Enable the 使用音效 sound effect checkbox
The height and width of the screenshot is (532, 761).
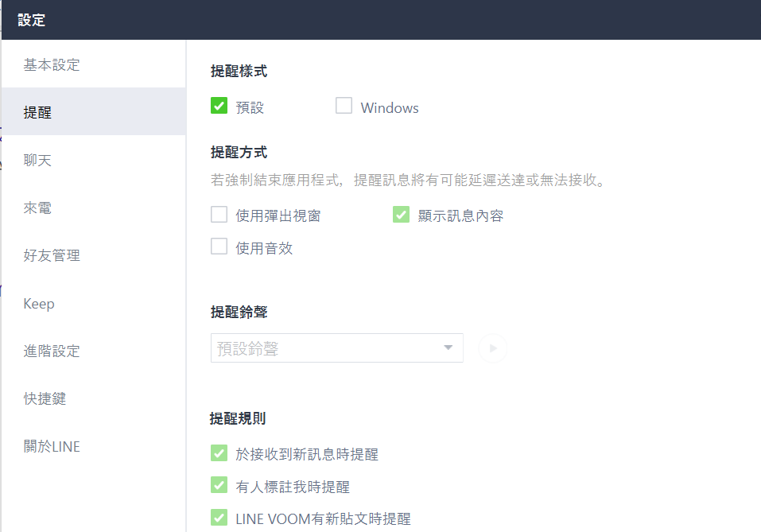coord(219,247)
